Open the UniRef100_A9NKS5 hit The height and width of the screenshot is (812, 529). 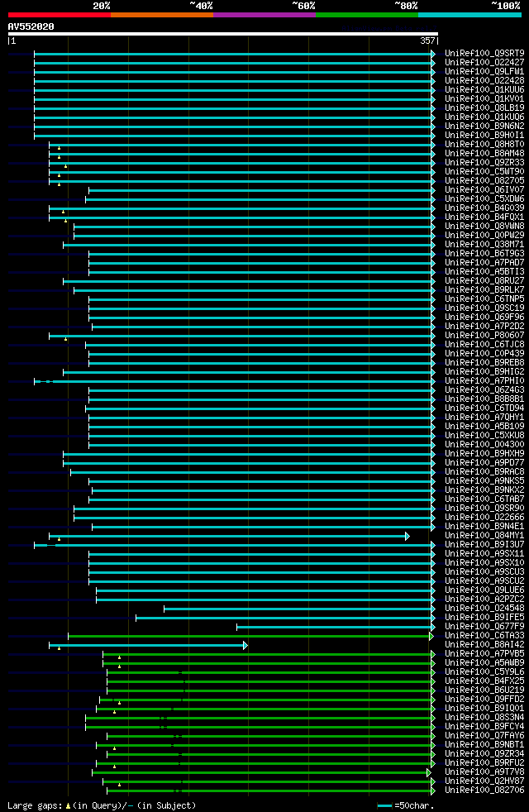click(x=484, y=480)
